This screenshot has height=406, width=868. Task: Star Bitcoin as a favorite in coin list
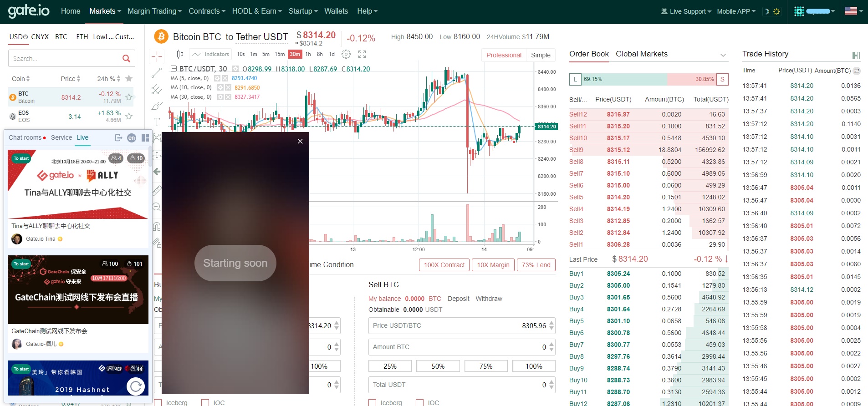(x=129, y=97)
